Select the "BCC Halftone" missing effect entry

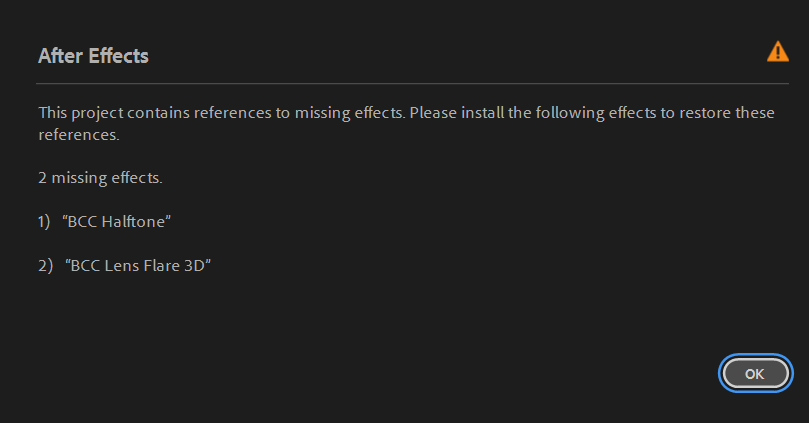coord(117,222)
